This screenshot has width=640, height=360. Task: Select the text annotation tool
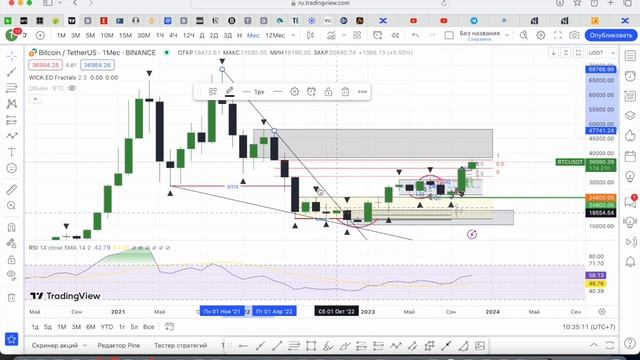pyautogui.click(x=11, y=152)
